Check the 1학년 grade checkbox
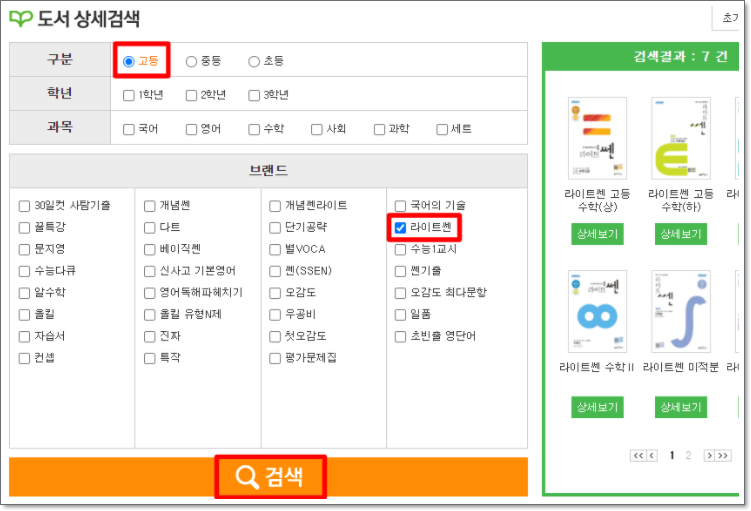751x511 pixels. (x=128, y=95)
